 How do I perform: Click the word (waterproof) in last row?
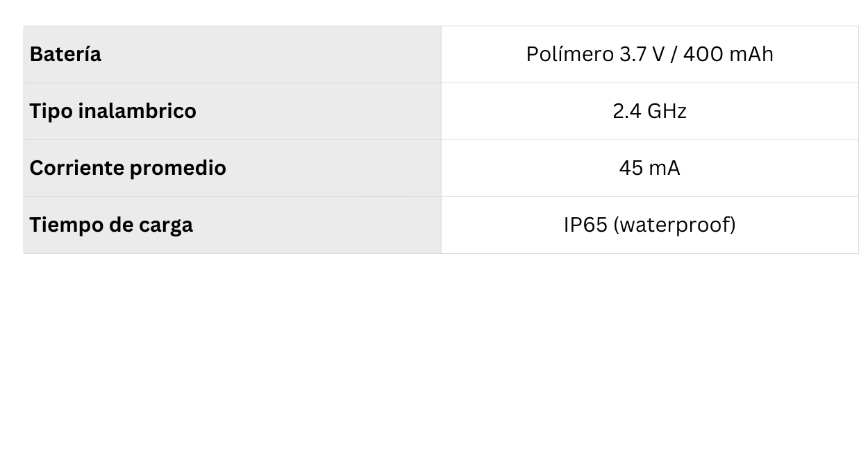[x=674, y=226]
